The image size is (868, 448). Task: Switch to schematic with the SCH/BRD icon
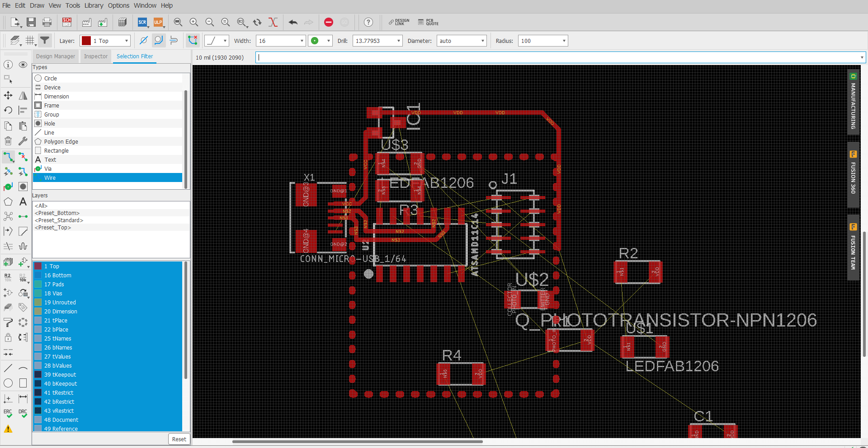(x=67, y=22)
